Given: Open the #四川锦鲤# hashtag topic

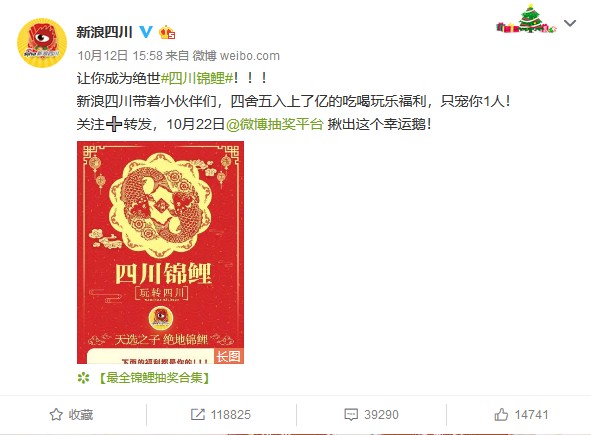Looking at the screenshot, I should 197,78.
